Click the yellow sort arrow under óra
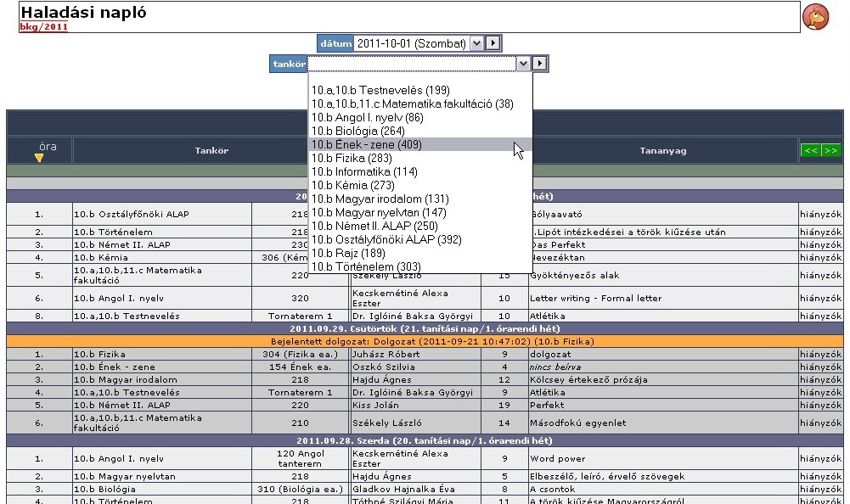 click(39, 158)
